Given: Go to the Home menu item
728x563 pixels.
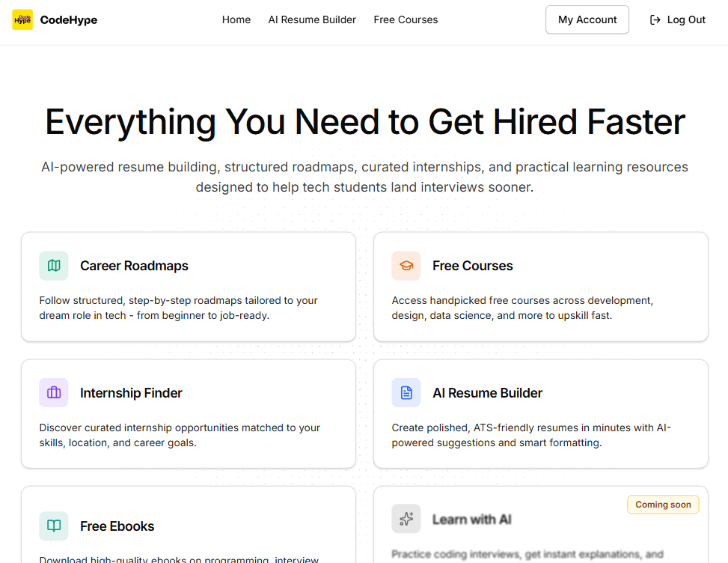Looking at the screenshot, I should pos(236,20).
